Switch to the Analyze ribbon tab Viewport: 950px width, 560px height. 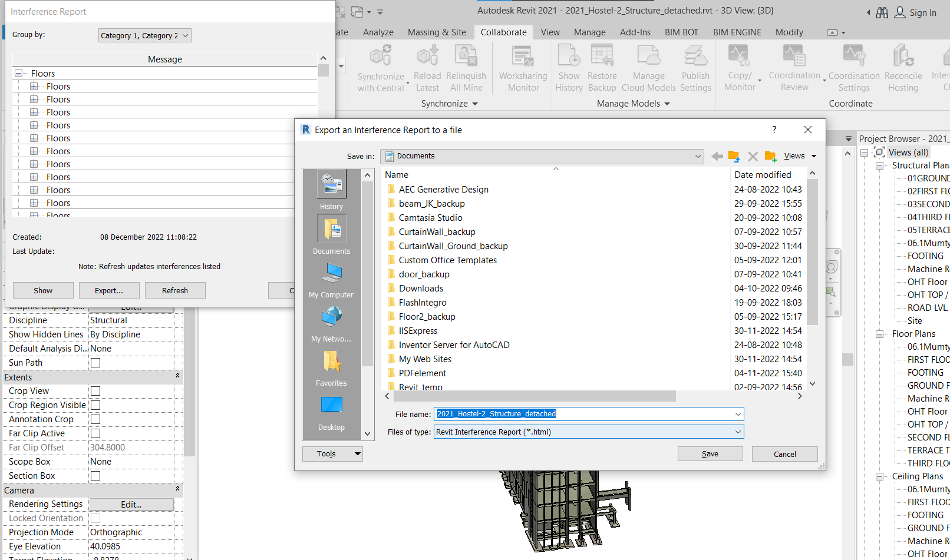click(378, 32)
